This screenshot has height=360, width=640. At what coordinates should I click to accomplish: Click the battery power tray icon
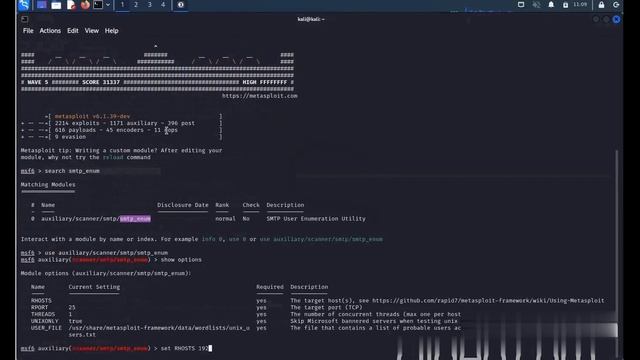[x=565, y=5]
